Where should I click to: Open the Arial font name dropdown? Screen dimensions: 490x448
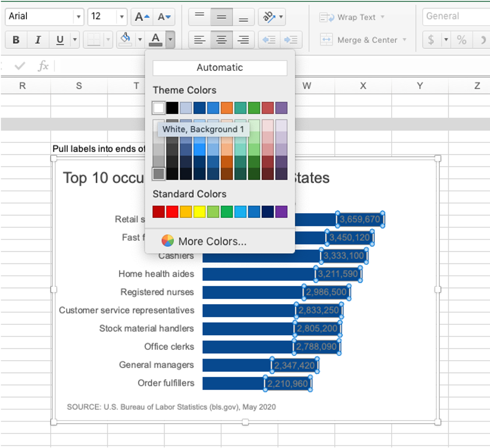tap(78, 17)
